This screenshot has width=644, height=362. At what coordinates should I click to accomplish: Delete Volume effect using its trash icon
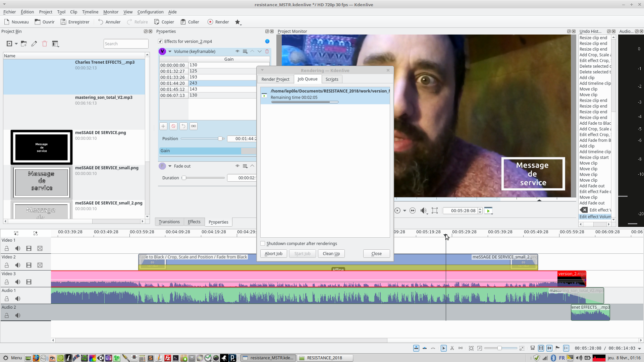click(267, 51)
